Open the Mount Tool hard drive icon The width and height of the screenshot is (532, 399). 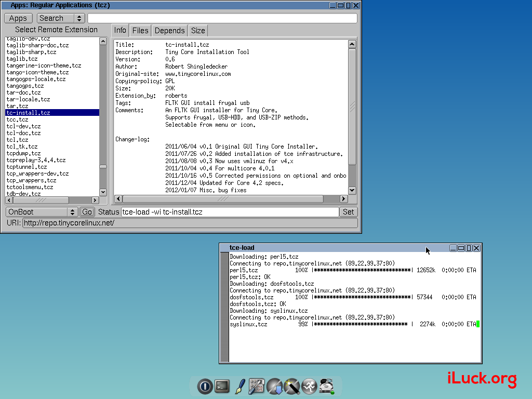tap(327, 386)
